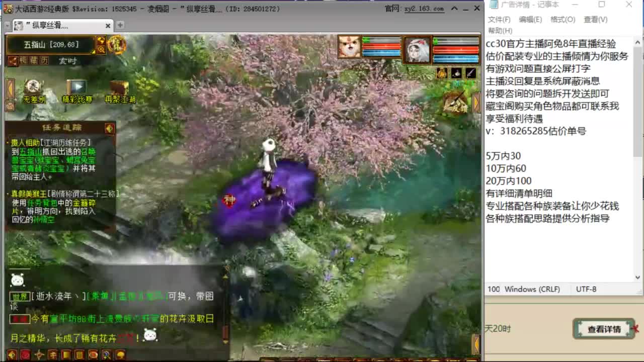This screenshot has width=644, height=362.
Task: Click the potion flask buff icon
Action: [456, 73]
